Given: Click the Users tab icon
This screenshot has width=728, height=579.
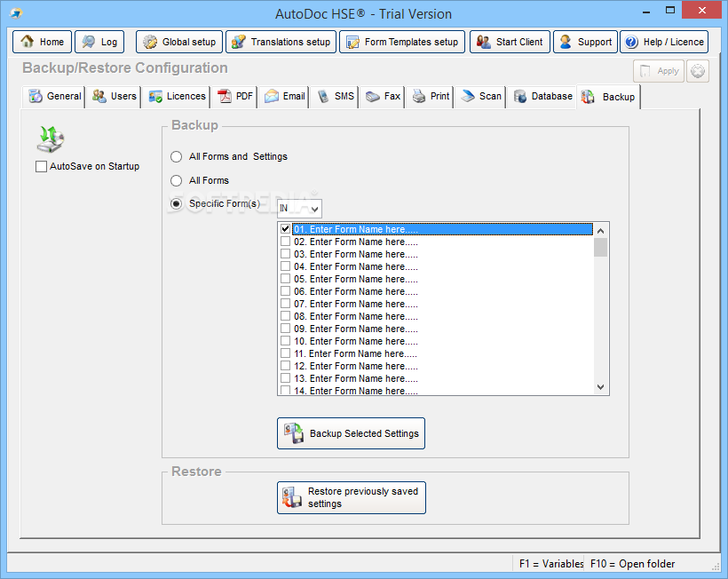Looking at the screenshot, I should tap(99, 96).
